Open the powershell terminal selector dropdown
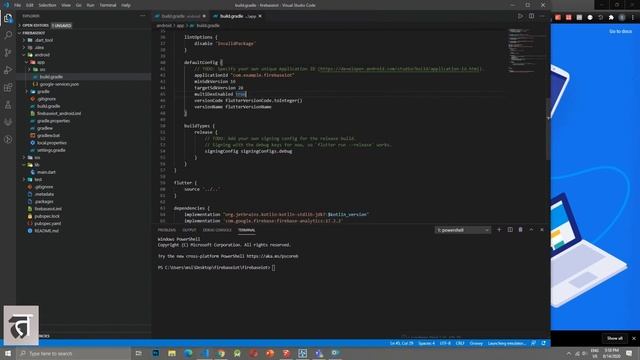This screenshot has height=360, width=640. [463, 230]
